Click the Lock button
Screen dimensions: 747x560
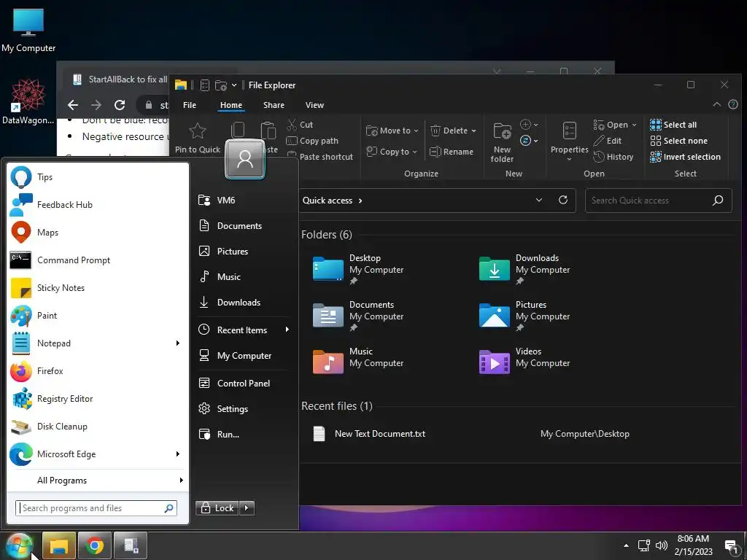(x=217, y=508)
